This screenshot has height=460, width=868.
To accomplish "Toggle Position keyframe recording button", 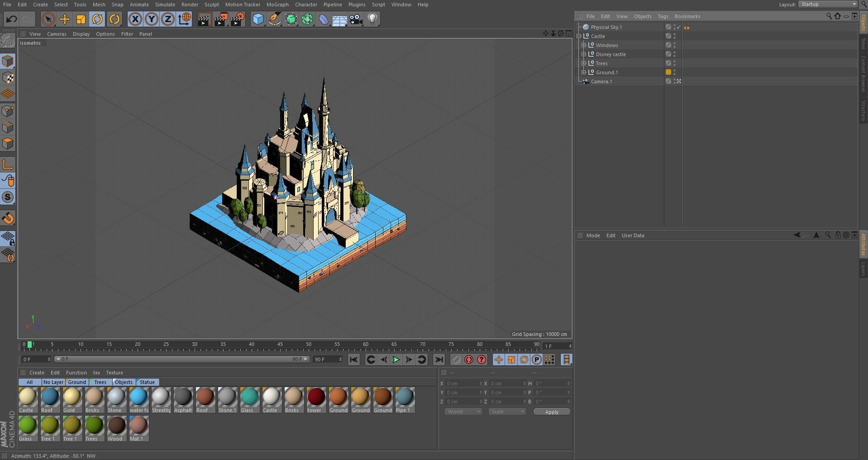I will 498,359.
